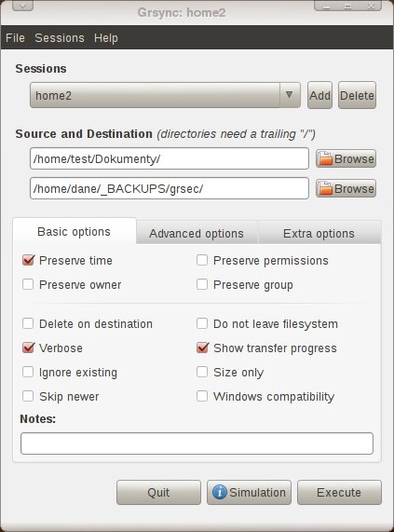Disable the Show transfer progress checkbox

click(202, 348)
